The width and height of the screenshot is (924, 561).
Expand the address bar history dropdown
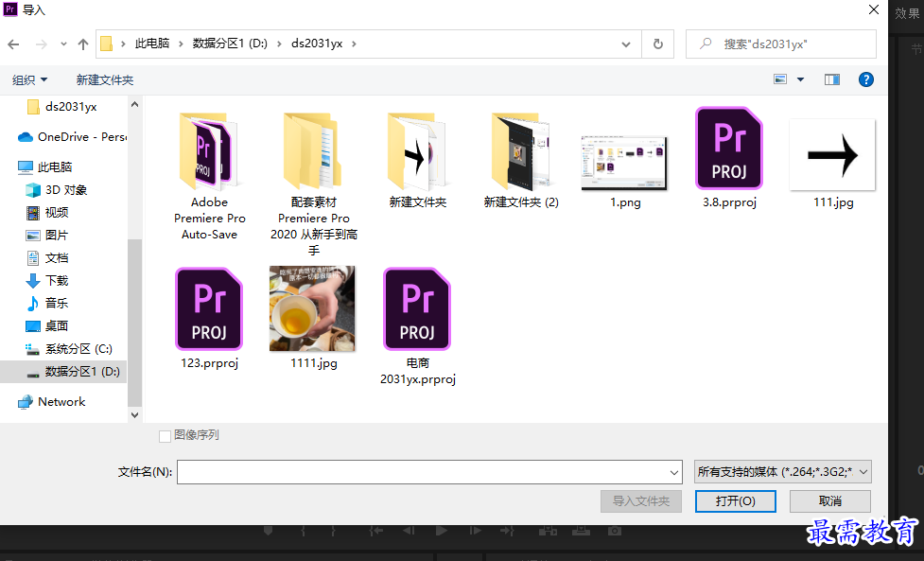pos(626,44)
